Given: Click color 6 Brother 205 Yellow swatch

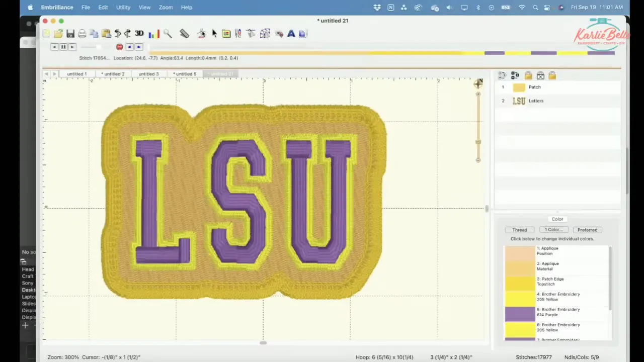Looking at the screenshot, I should pyautogui.click(x=520, y=329).
